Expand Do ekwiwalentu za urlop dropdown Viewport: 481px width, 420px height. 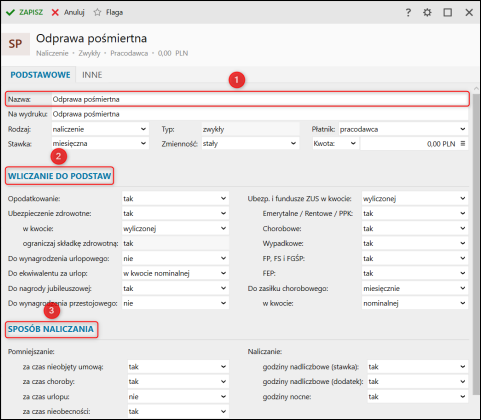[x=175, y=273]
